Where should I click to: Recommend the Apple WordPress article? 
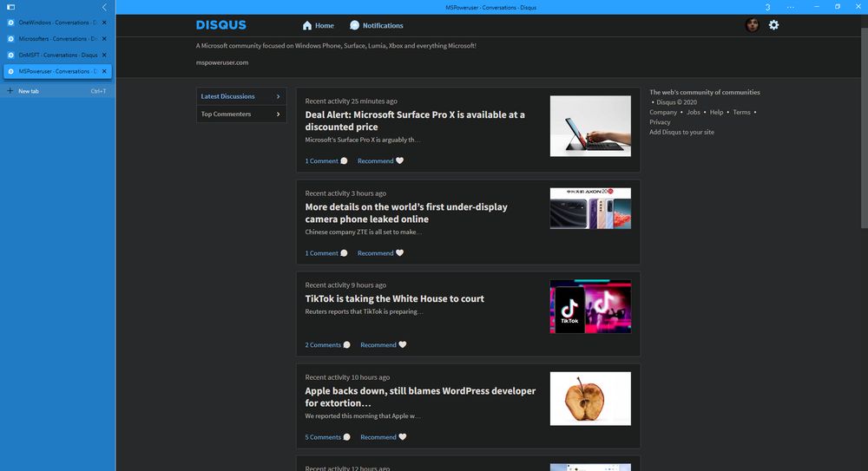[x=378, y=437]
